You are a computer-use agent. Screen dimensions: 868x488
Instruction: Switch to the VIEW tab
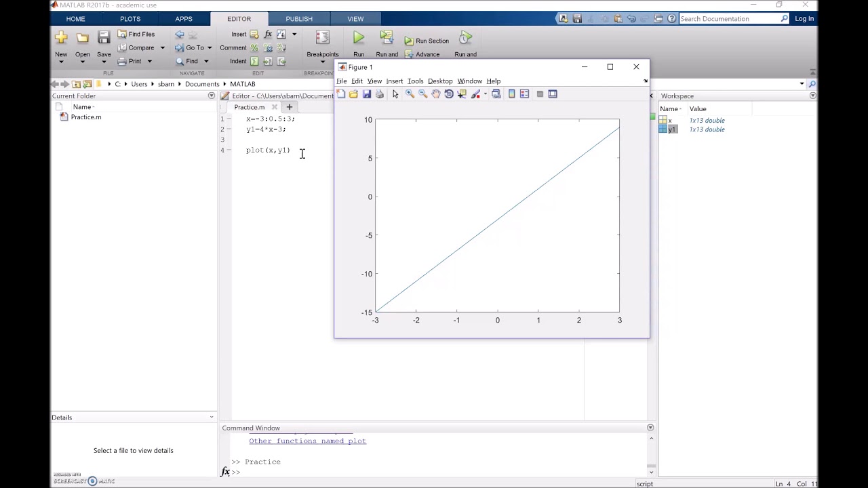click(355, 19)
